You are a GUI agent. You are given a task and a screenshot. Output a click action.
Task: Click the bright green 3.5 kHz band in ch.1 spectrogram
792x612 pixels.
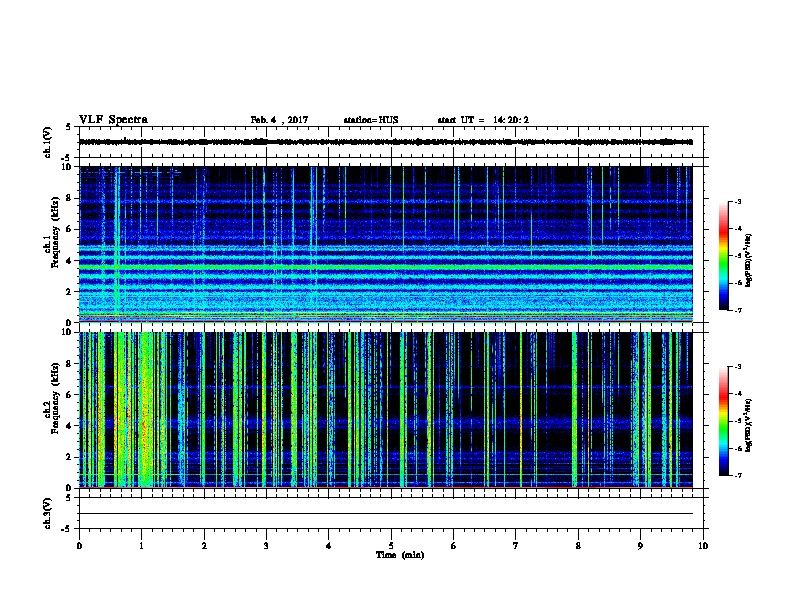pos(386,267)
